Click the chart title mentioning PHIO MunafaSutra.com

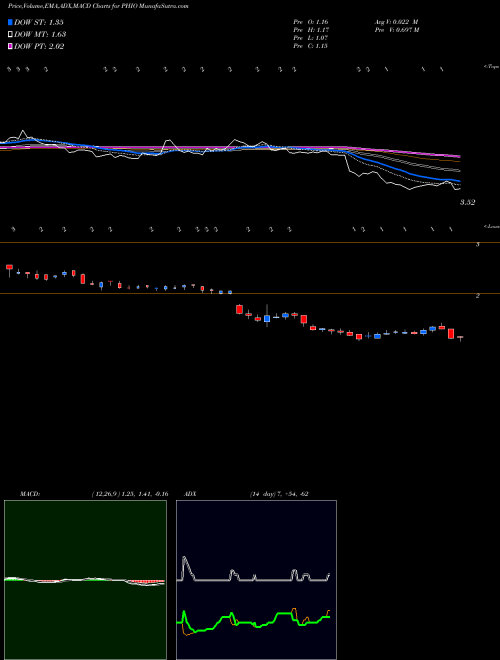pyautogui.click(x=98, y=6)
